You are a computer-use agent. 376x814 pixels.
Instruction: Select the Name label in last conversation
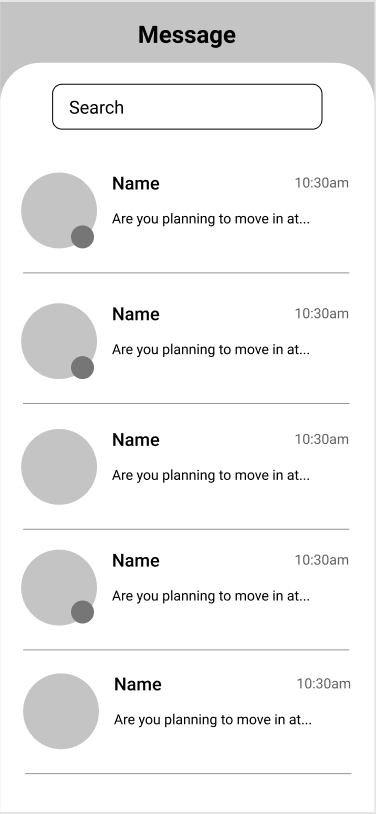pos(138,684)
